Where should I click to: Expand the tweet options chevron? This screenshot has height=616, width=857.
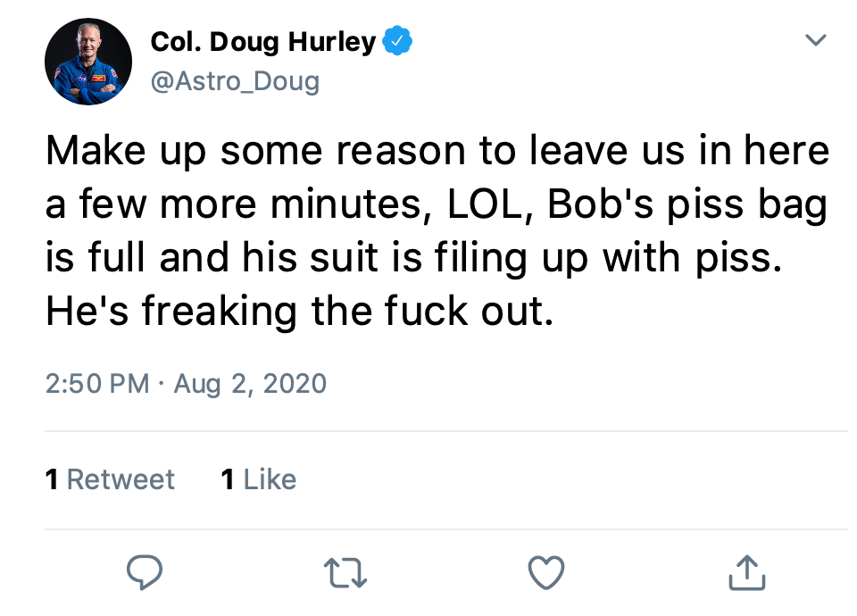coord(816,40)
